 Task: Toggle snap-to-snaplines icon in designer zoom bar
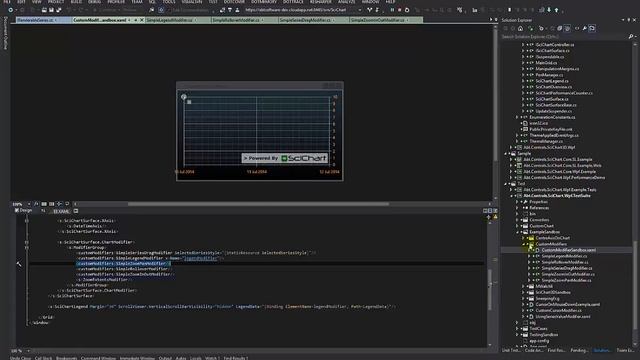(59, 204)
